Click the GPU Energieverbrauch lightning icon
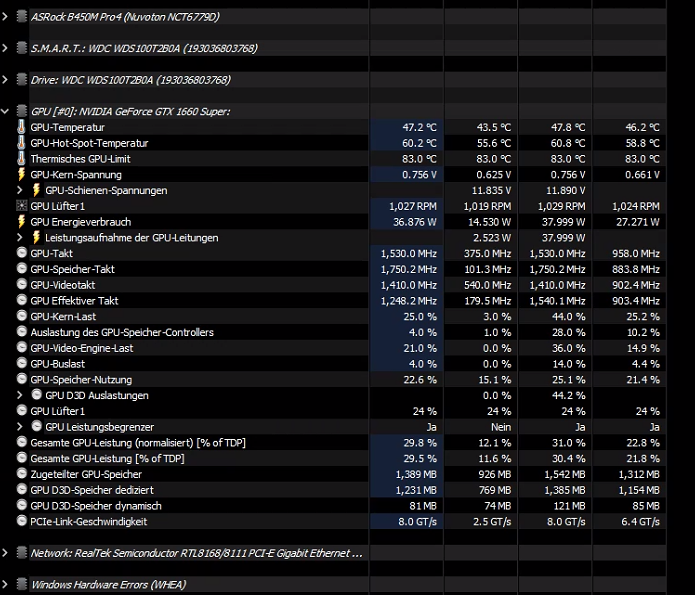 coord(21,222)
